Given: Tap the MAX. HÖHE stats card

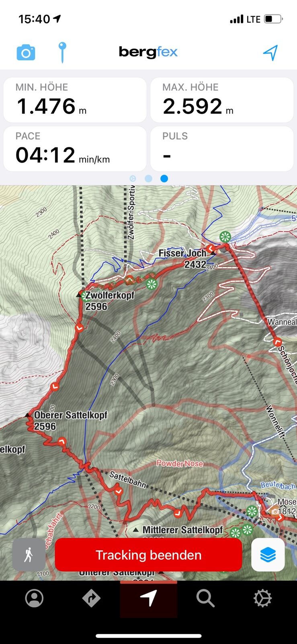Looking at the screenshot, I should (222, 100).
